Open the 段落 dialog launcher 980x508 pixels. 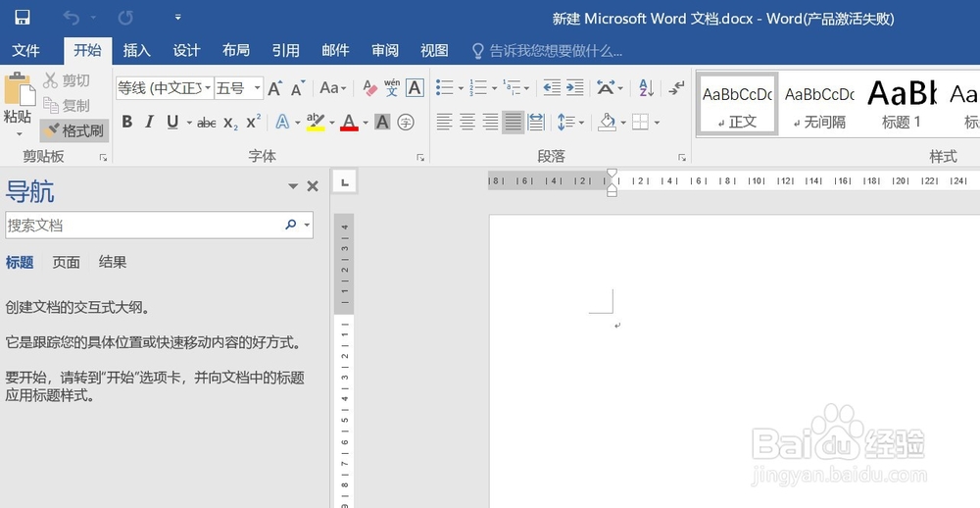(x=682, y=158)
